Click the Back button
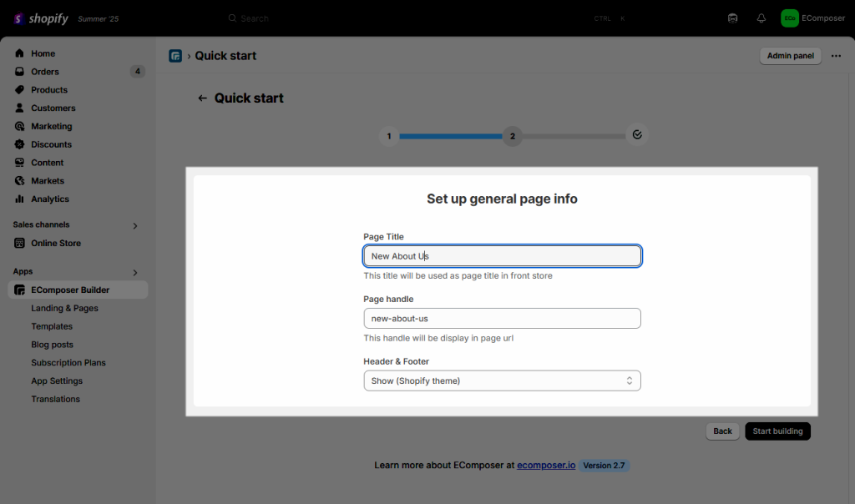 pos(722,431)
